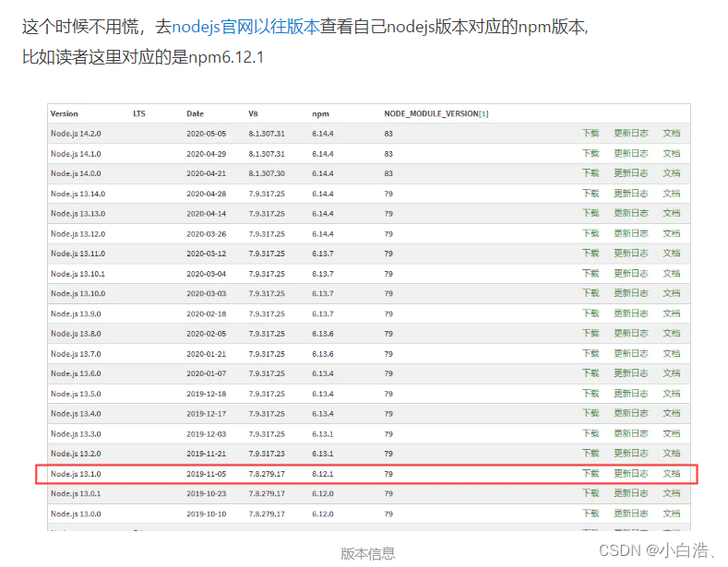Click the Node.js 13.14.0 version cell
Screen dimensions: 728x567
click(78, 194)
